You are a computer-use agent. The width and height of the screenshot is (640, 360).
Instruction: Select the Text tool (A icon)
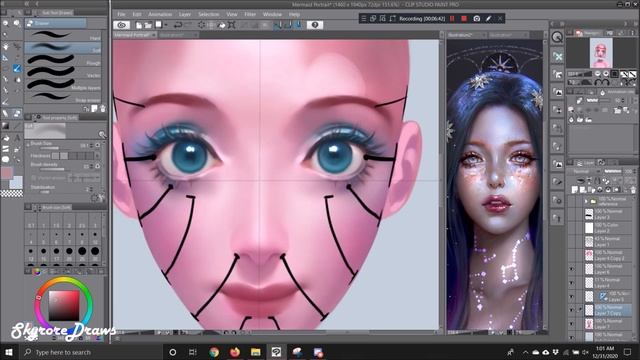[17, 138]
